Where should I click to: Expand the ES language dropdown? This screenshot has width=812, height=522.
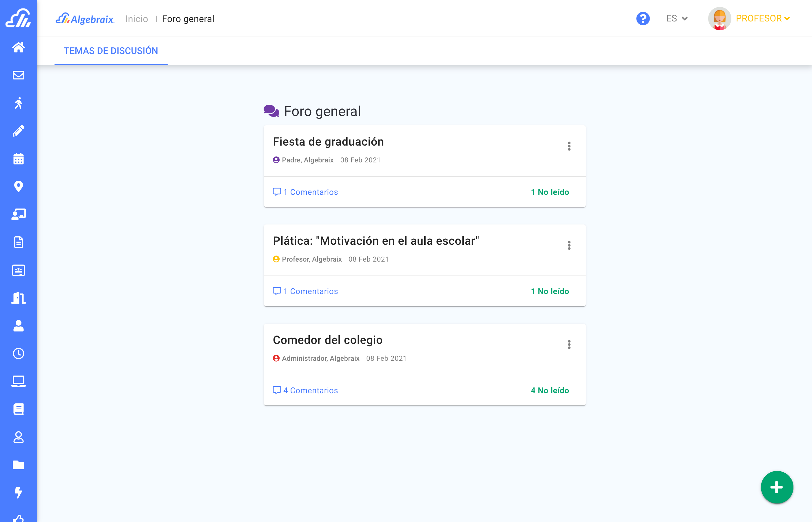pyautogui.click(x=677, y=19)
